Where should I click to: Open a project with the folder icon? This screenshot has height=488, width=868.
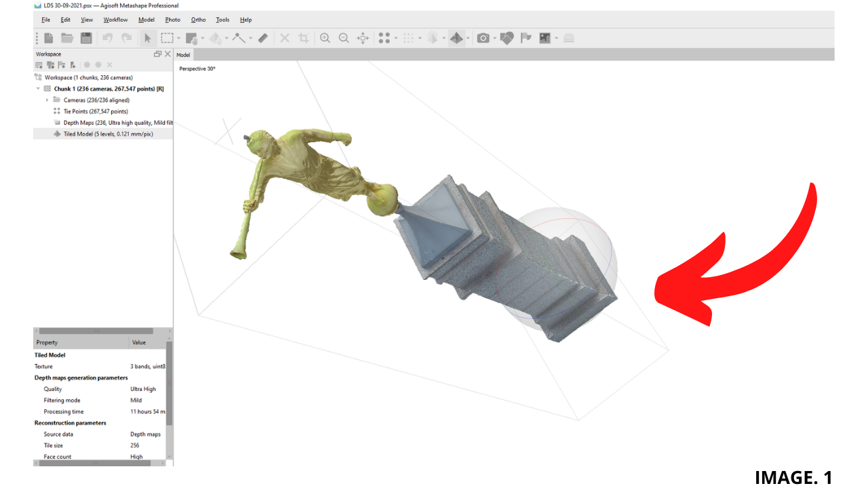tap(67, 38)
